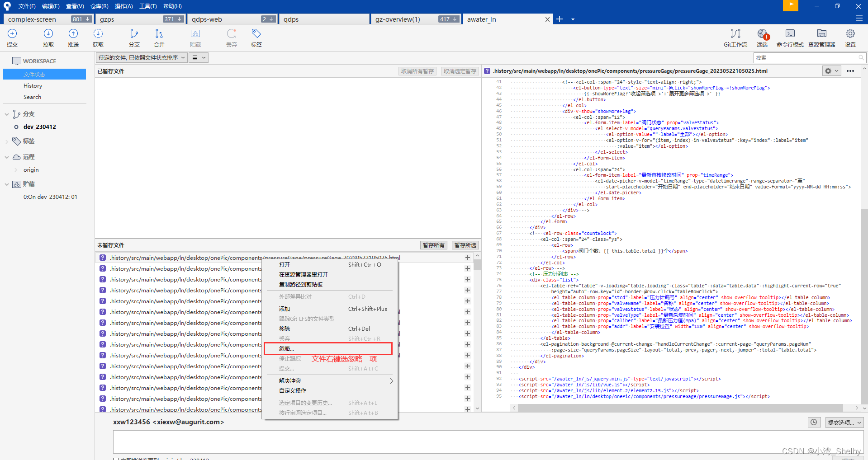Select the dev_230412 branch
The height and width of the screenshot is (460, 868).
pyautogui.click(x=40, y=127)
